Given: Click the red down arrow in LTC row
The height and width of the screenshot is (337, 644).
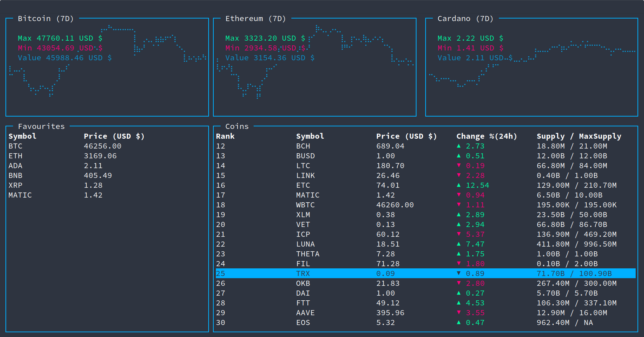Looking at the screenshot, I should (x=459, y=166).
